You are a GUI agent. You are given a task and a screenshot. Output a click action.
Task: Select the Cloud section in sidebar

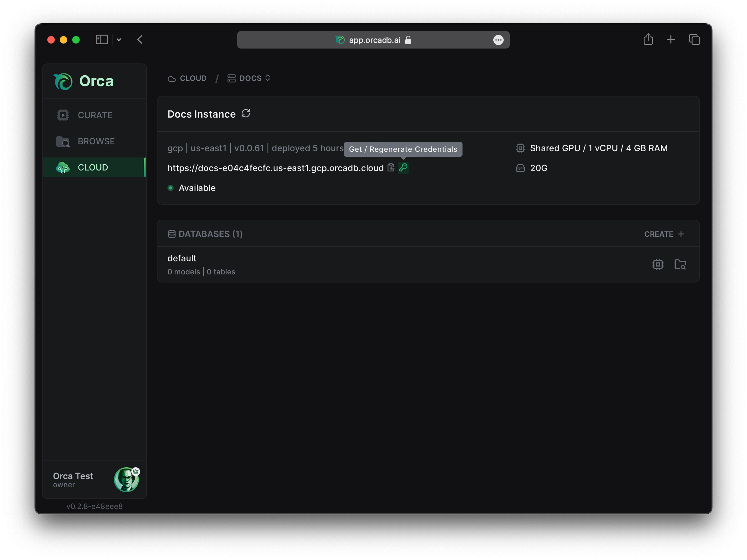[95, 167]
